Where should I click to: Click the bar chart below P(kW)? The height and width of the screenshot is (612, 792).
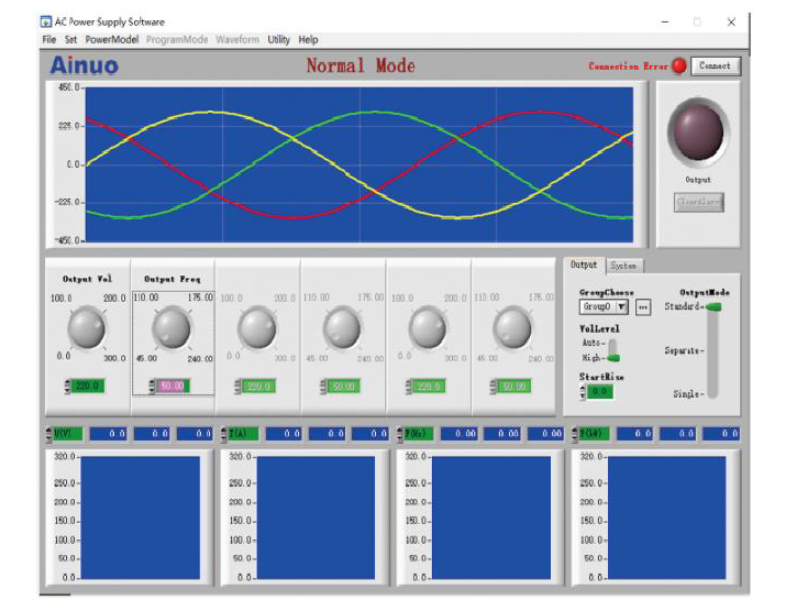[x=667, y=518]
